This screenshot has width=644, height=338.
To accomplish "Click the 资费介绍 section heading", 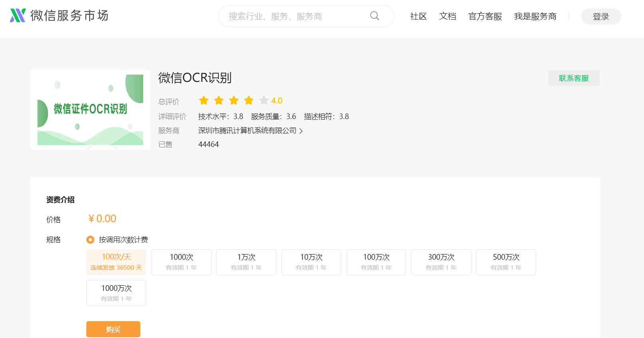I will (60, 200).
